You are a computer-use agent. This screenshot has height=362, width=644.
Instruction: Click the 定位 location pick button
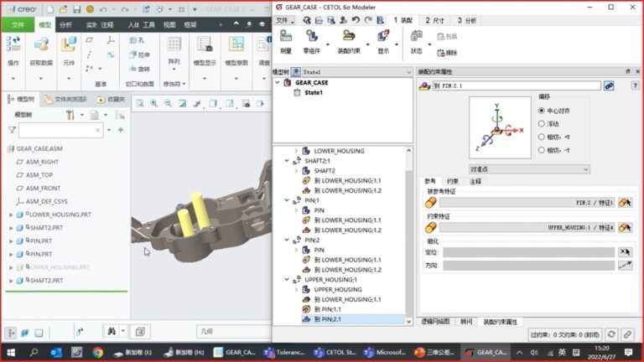tap(625, 252)
